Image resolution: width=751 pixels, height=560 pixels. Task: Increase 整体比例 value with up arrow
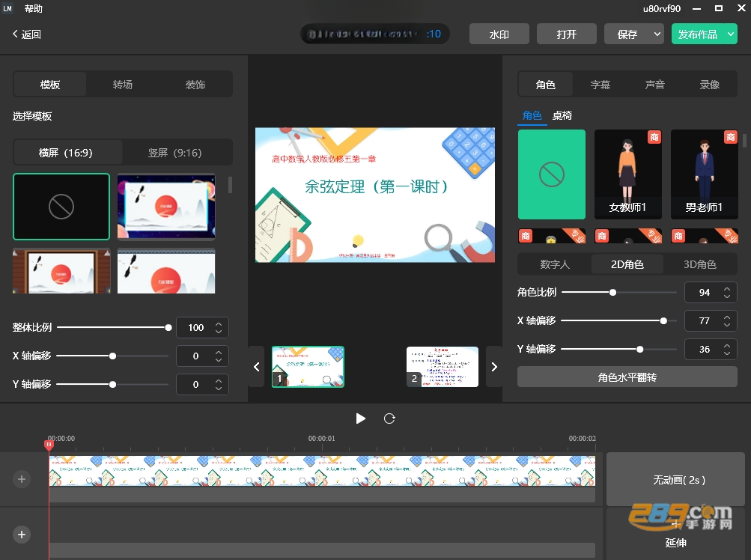click(219, 324)
